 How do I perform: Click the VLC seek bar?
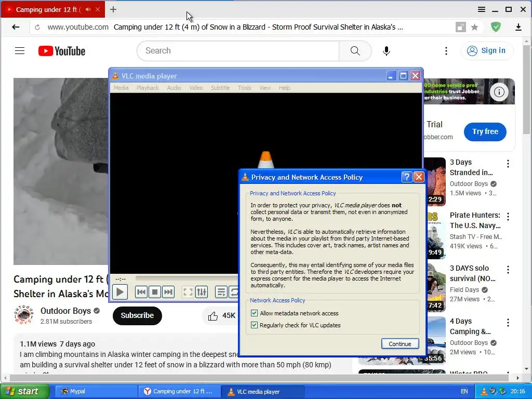(x=187, y=278)
